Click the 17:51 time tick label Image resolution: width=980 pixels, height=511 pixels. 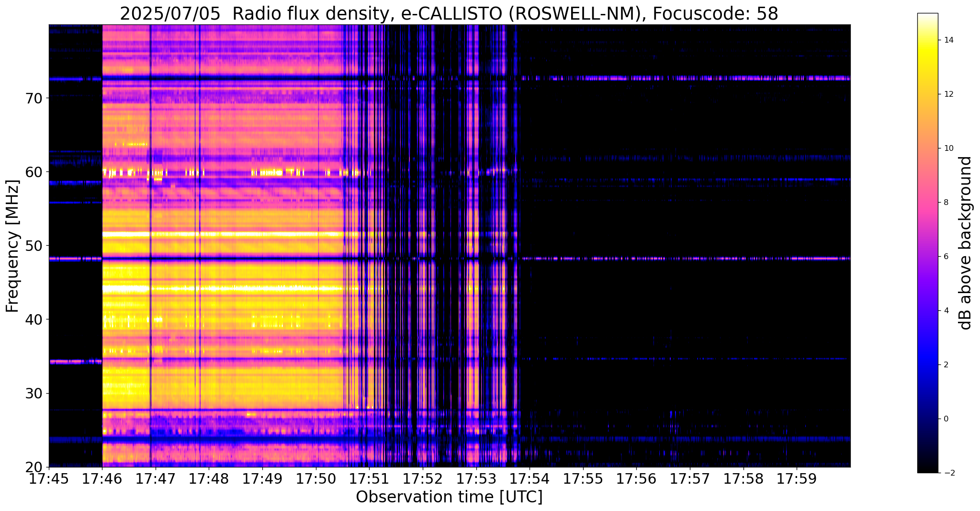click(x=370, y=478)
